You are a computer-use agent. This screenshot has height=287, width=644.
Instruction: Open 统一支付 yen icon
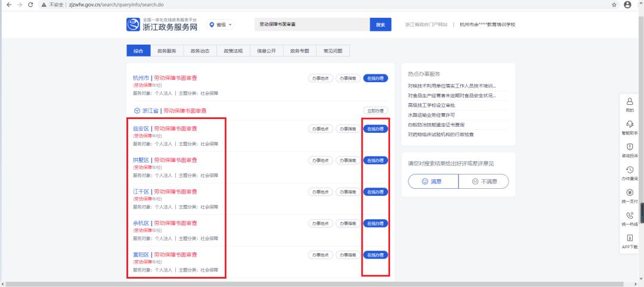pos(630,192)
